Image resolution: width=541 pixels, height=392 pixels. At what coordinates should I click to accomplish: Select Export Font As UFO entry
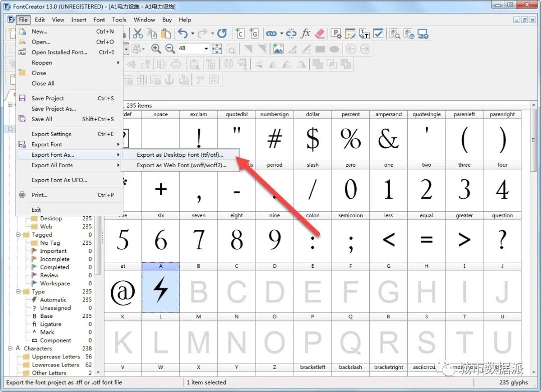[69, 180]
